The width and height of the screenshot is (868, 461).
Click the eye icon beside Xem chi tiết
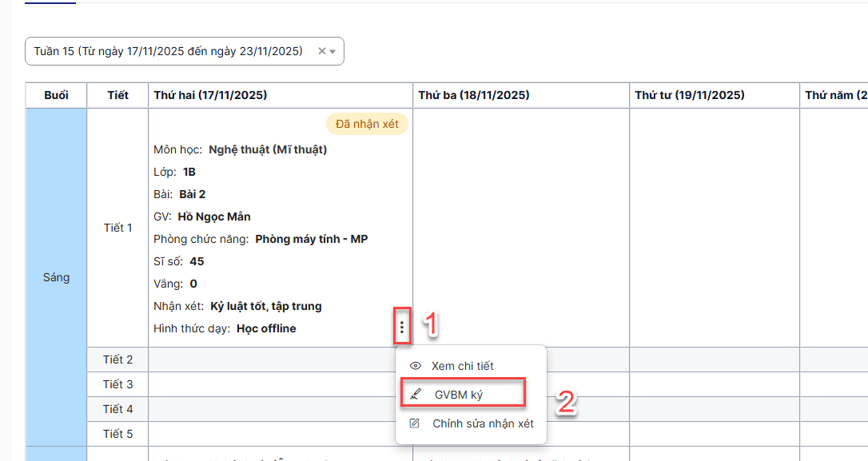click(415, 366)
